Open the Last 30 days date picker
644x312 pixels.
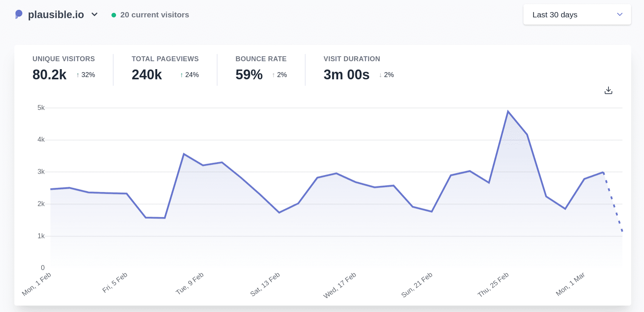tap(577, 15)
